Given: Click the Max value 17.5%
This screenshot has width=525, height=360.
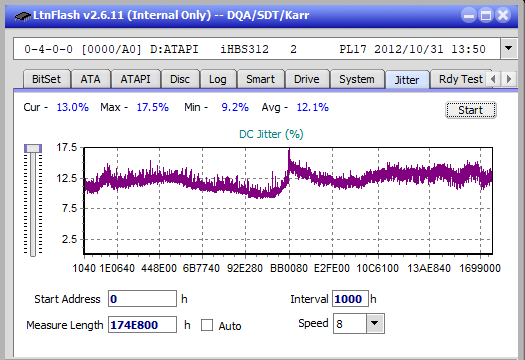Looking at the screenshot, I should tap(152, 107).
